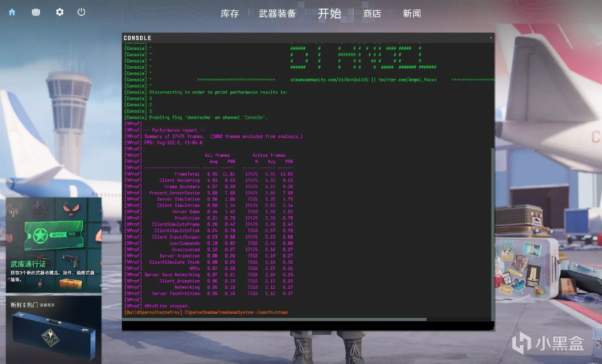Click the 'Client Simulation' row label
602x364 pixels.
pyautogui.click(x=178, y=206)
